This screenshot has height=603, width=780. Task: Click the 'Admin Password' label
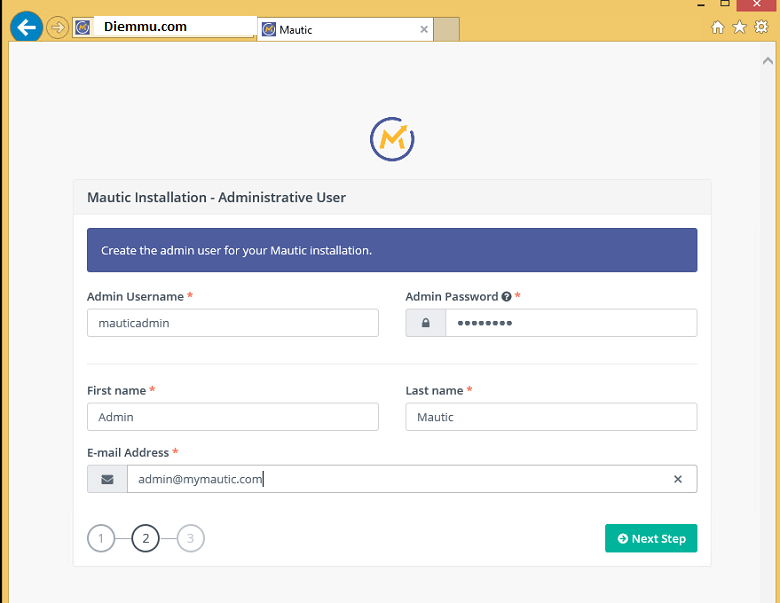[452, 297]
